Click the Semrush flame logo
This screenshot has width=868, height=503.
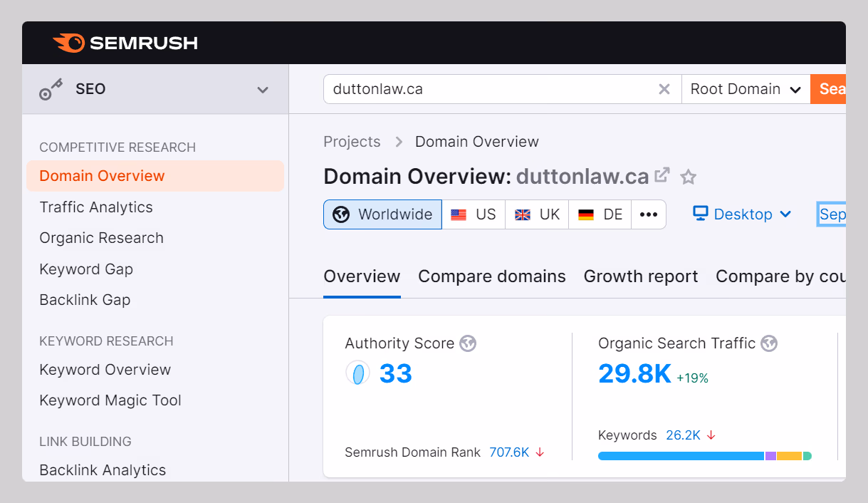(69, 43)
